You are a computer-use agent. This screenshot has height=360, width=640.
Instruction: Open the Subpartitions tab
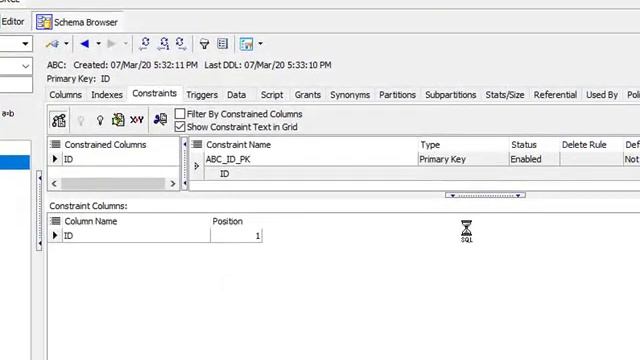[451, 95]
